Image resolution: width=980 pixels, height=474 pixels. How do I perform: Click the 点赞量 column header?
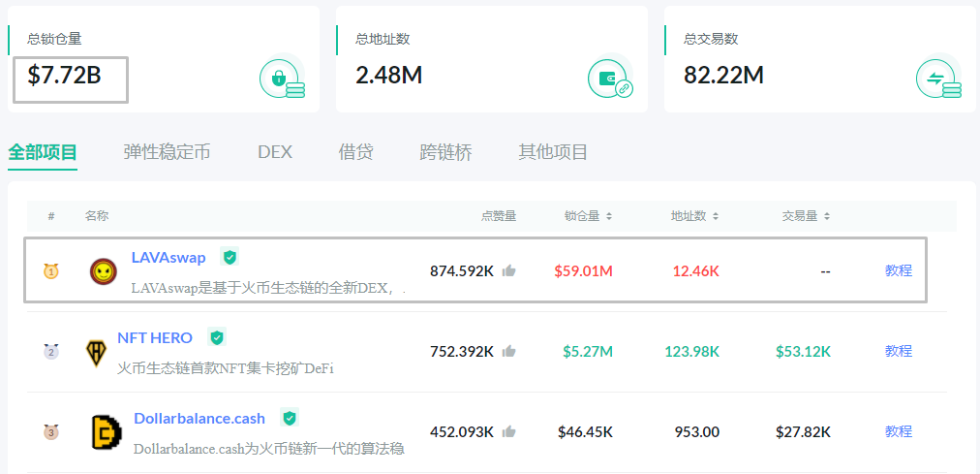point(499,216)
